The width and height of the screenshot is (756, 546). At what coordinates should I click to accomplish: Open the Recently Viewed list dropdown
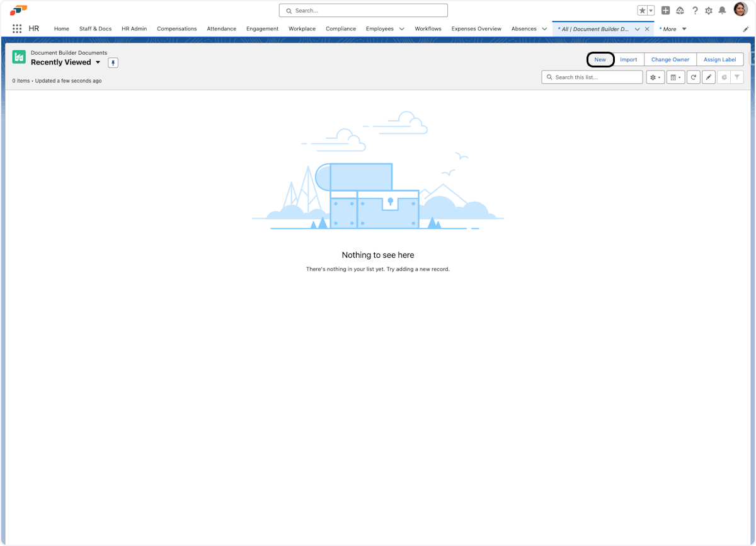98,62
